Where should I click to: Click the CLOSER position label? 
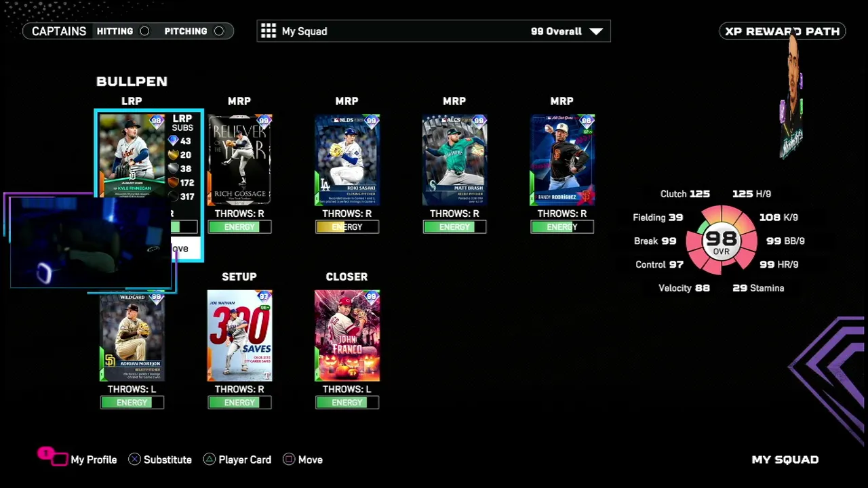pos(347,277)
